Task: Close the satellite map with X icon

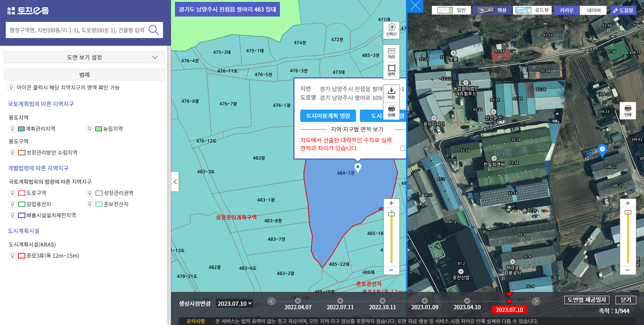Action: (415, 6)
